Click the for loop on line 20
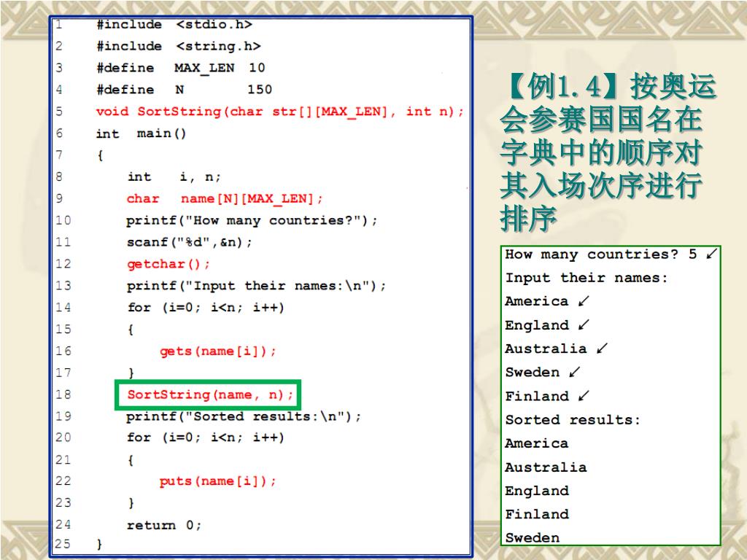Screen dimensions: 747x560 point(206,437)
